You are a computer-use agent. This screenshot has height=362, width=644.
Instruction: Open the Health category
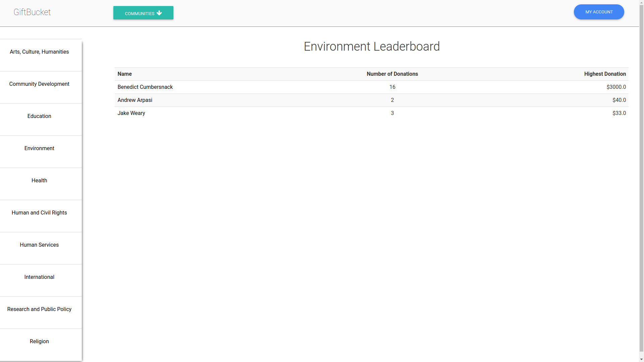point(39,181)
